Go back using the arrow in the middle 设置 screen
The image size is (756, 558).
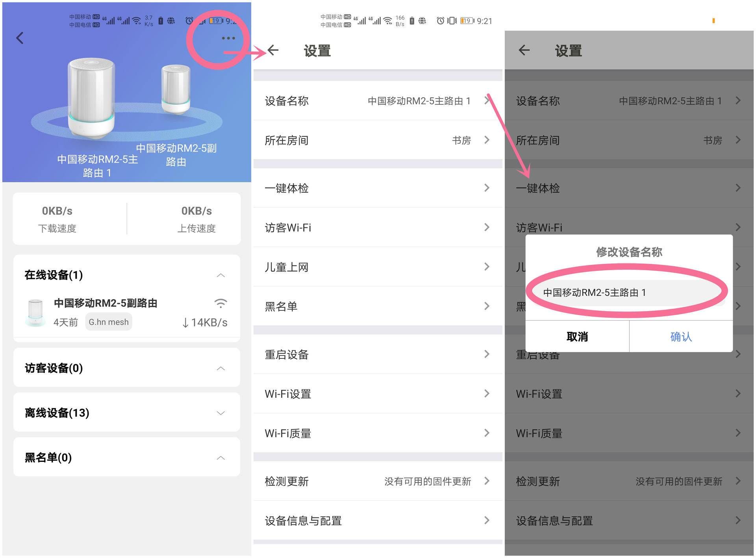(x=273, y=50)
